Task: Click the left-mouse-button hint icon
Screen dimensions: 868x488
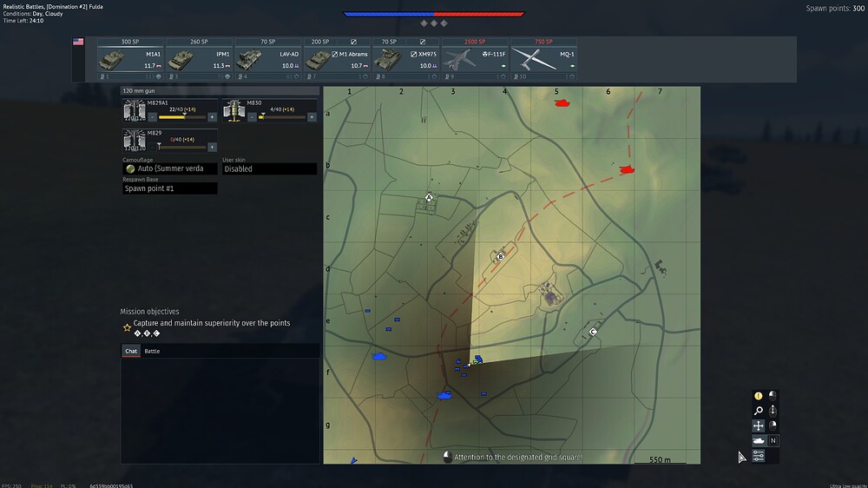Action: pos(773,395)
